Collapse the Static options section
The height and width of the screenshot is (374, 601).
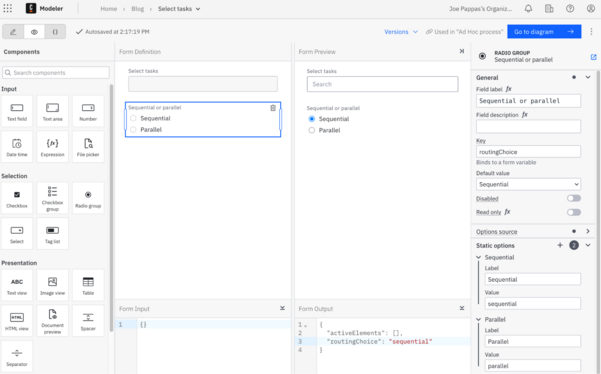click(x=588, y=245)
